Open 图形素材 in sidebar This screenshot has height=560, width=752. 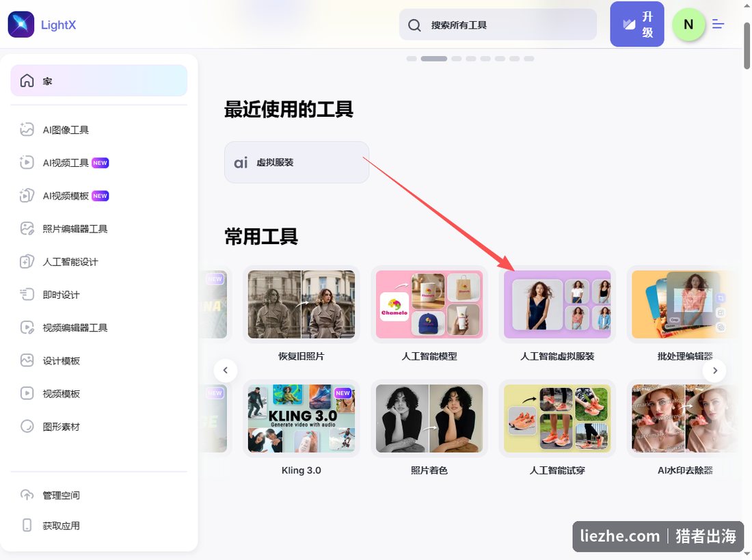61,427
